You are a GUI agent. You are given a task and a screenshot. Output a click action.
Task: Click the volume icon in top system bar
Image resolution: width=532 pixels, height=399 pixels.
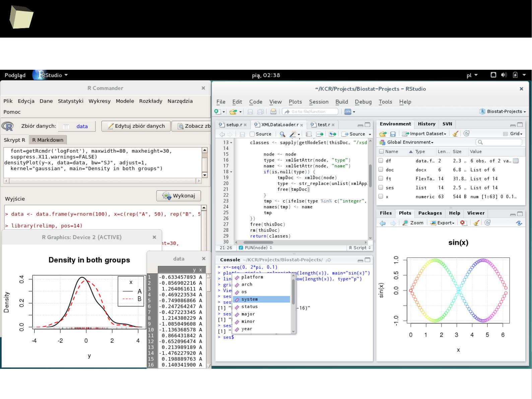tap(504, 75)
